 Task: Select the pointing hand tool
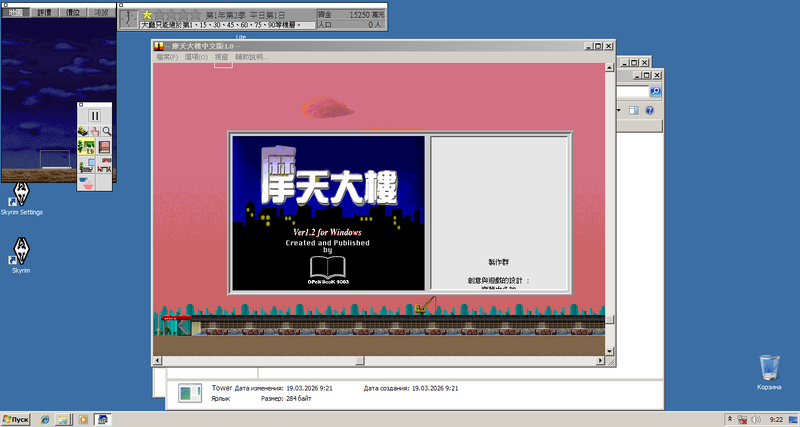95,132
